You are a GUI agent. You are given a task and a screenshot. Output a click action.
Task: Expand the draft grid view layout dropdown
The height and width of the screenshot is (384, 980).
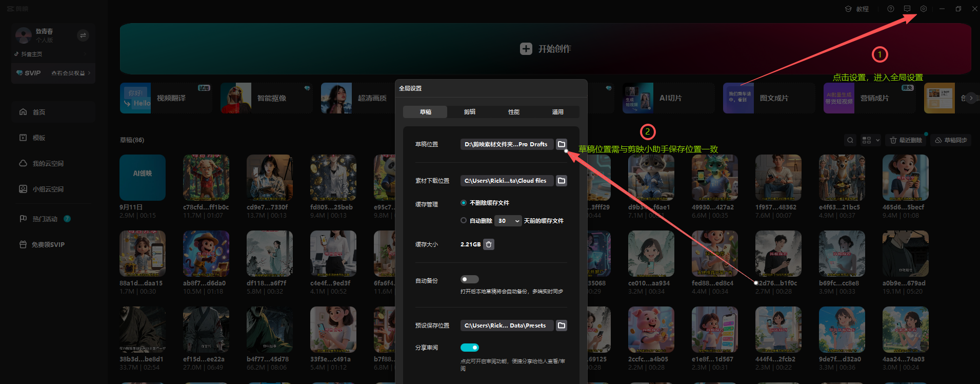(870, 140)
